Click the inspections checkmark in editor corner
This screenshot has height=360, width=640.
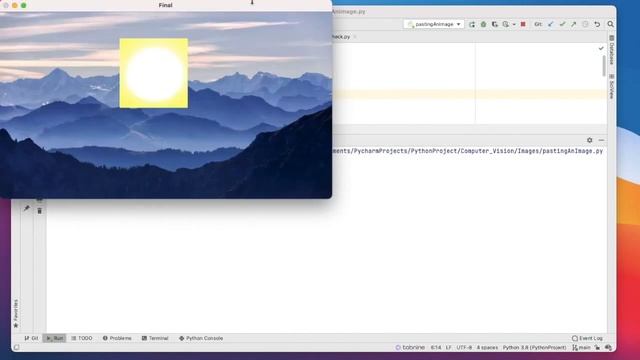(601, 48)
